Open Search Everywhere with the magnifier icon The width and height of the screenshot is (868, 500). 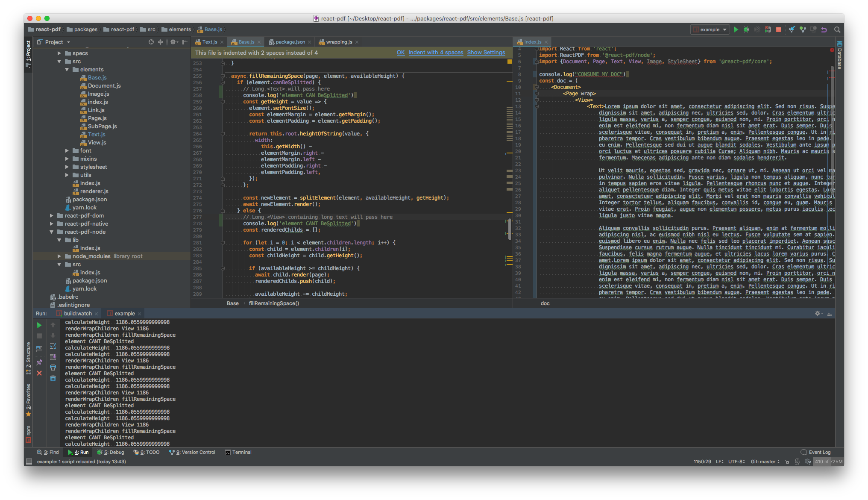[x=838, y=29]
